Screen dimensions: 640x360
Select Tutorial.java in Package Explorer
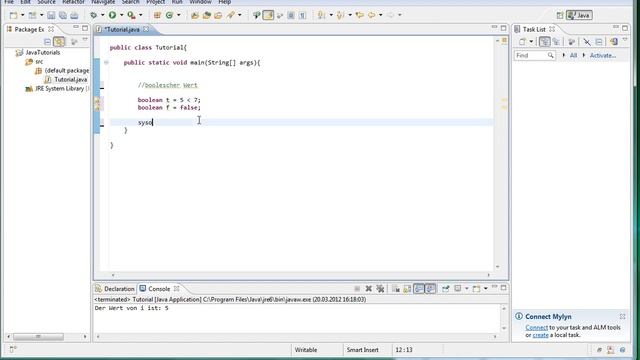click(70, 80)
